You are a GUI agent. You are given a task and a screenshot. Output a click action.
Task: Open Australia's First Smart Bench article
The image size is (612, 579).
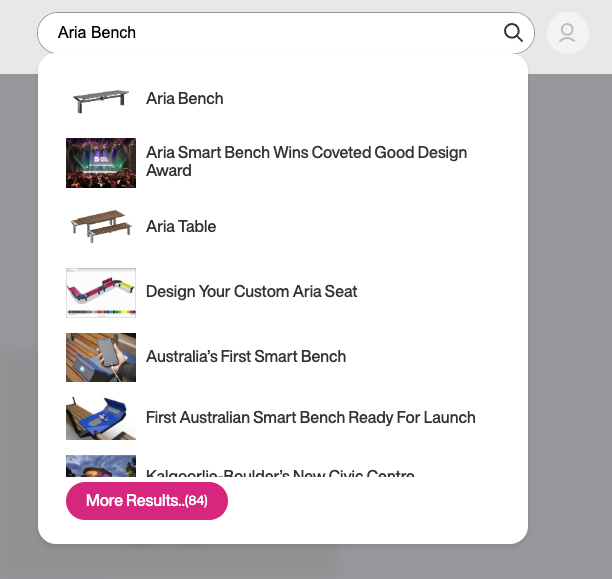pos(246,357)
